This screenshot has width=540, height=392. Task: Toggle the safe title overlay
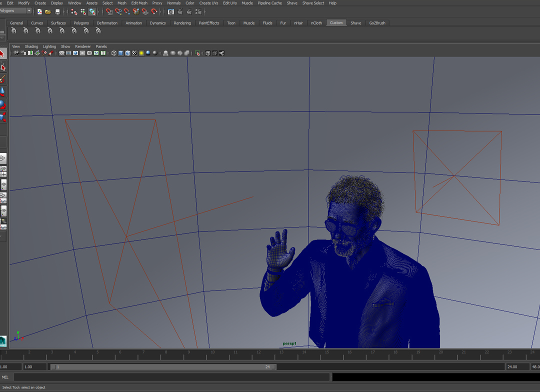tap(103, 53)
